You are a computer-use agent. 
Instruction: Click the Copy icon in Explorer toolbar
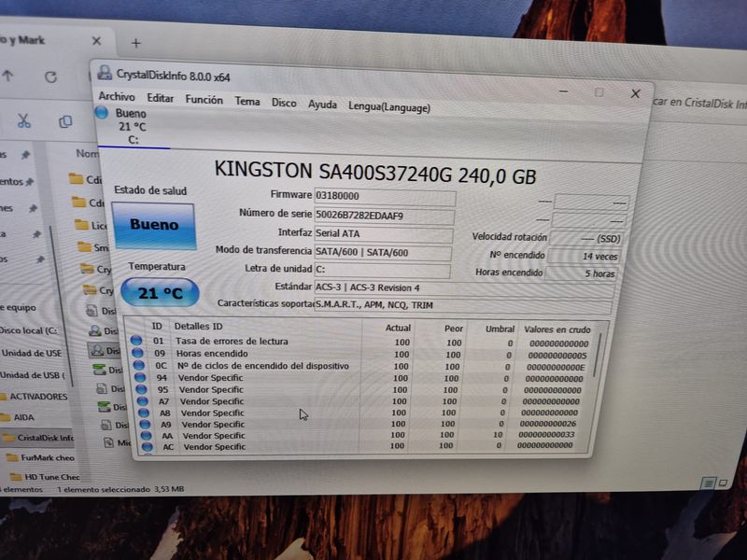click(x=65, y=122)
